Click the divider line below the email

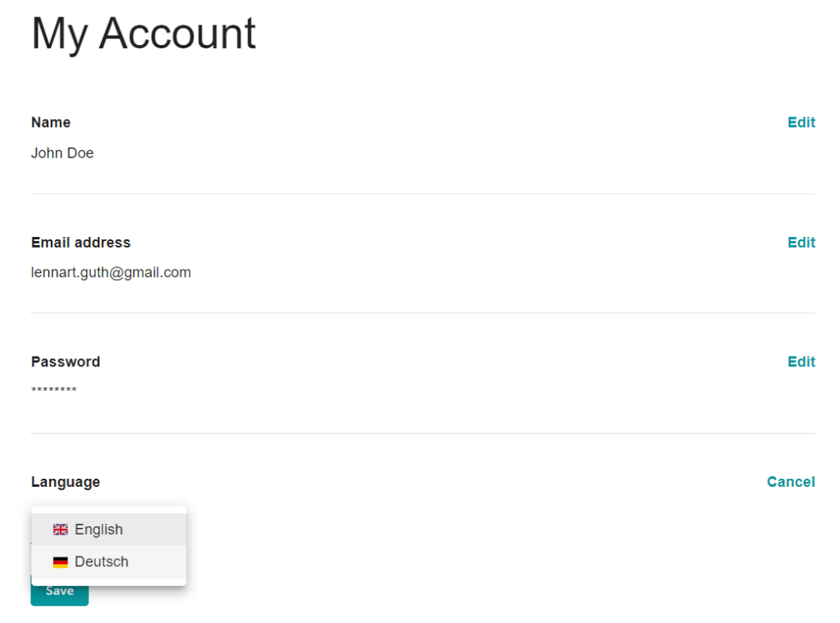coord(422,313)
